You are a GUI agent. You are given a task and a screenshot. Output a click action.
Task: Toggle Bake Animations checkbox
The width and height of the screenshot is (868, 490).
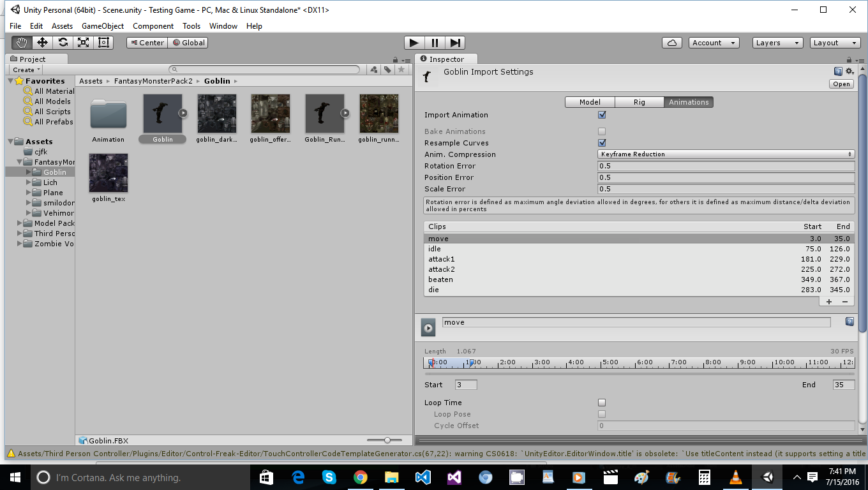tap(602, 131)
